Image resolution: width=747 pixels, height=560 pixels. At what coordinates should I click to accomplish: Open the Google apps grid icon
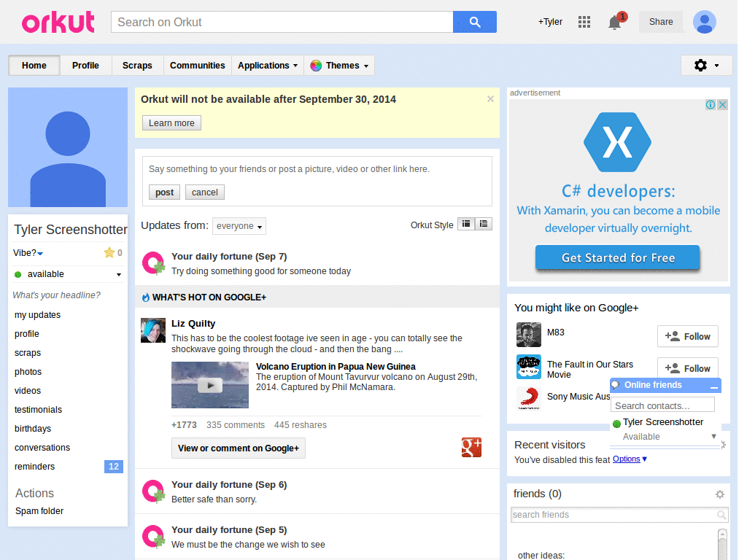click(584, 22)
